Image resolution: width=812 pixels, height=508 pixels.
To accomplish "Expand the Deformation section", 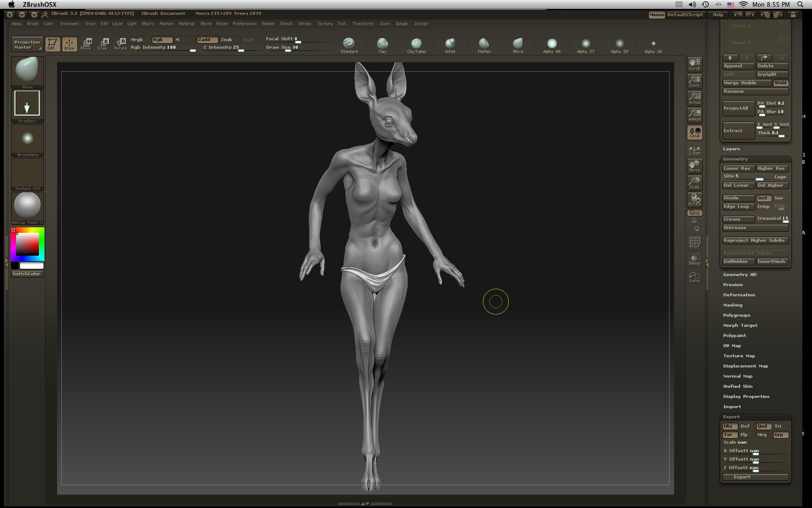I will click(x=738, y=295).
